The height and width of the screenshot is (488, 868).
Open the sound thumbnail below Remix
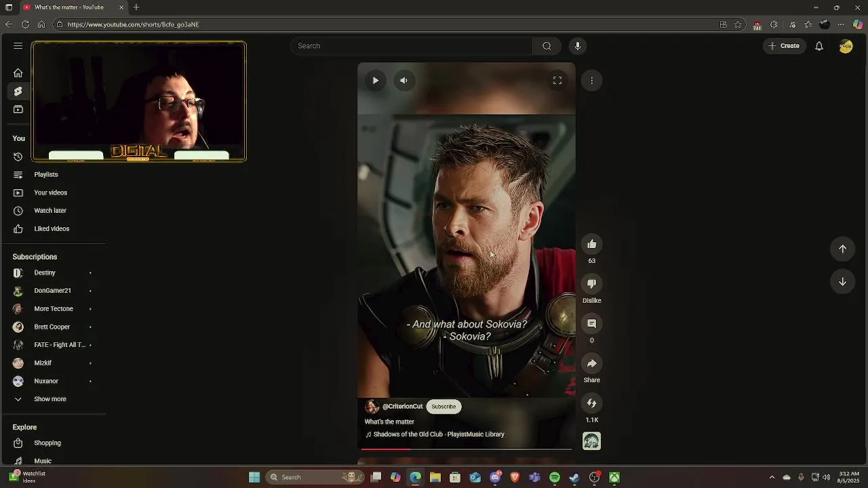click(591, 441)
